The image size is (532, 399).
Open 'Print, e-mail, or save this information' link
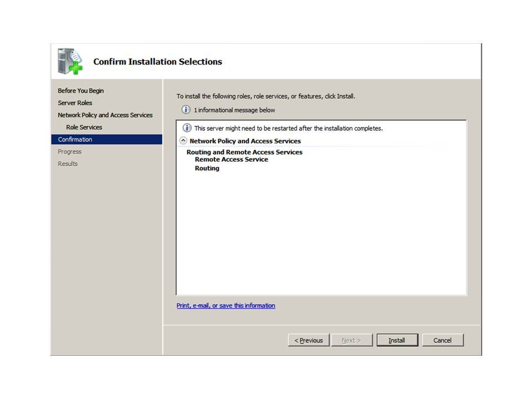click(x=226, y=305)
